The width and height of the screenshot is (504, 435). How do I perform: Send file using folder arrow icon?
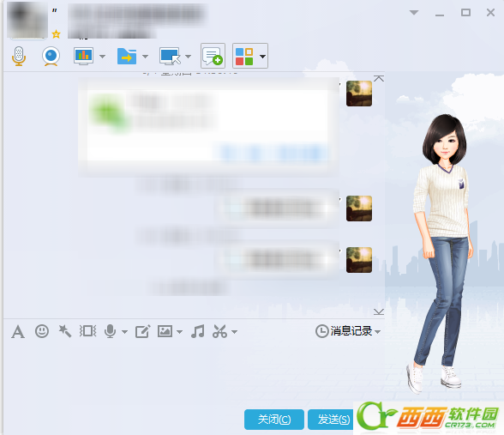click(x=127, y=57)
